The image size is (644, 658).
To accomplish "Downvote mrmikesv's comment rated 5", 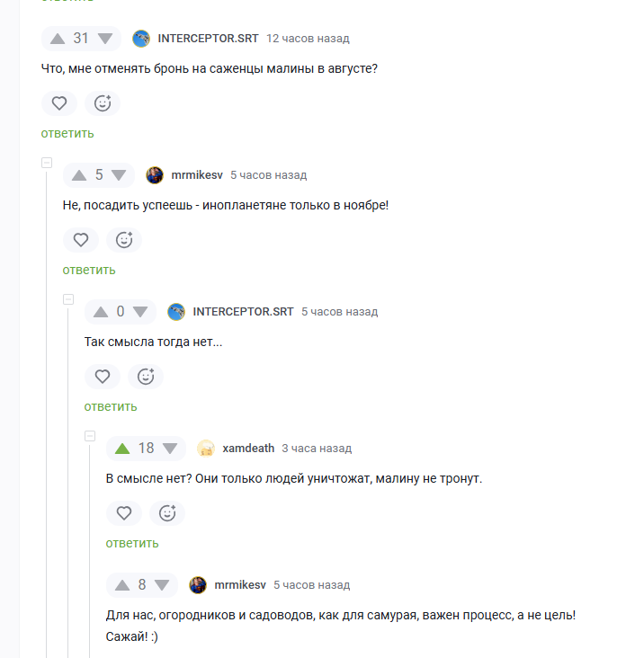I will 119,175.
